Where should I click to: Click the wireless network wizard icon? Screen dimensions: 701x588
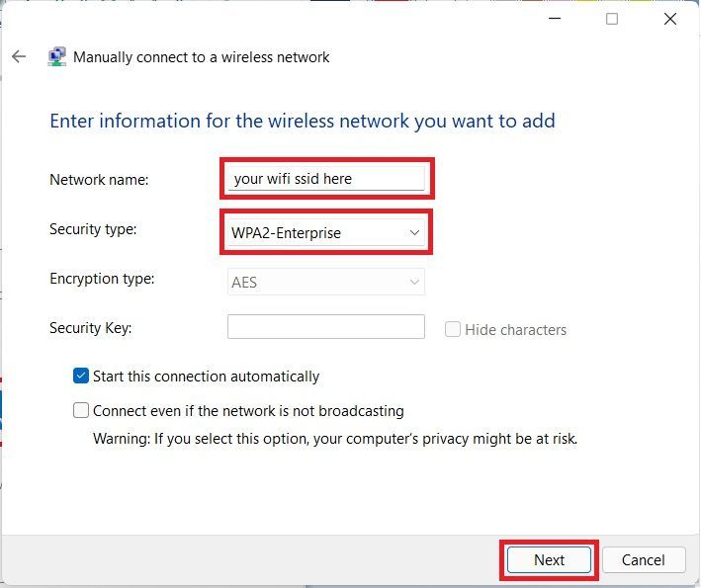pyautogui.click(x=56, y=56)
